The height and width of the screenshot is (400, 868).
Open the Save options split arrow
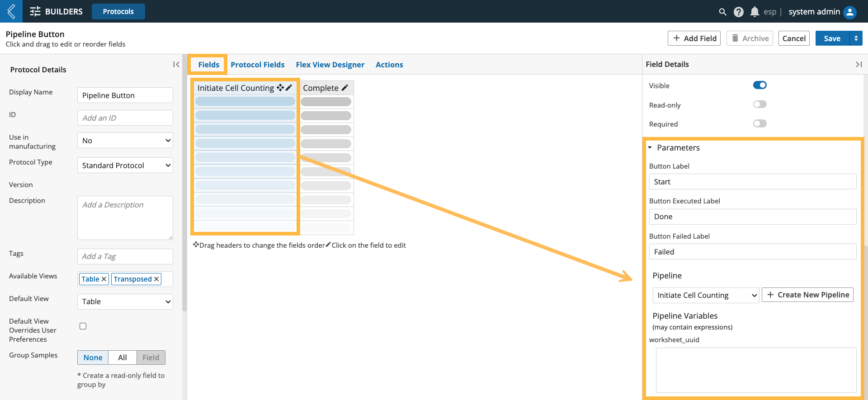(856, 38)
